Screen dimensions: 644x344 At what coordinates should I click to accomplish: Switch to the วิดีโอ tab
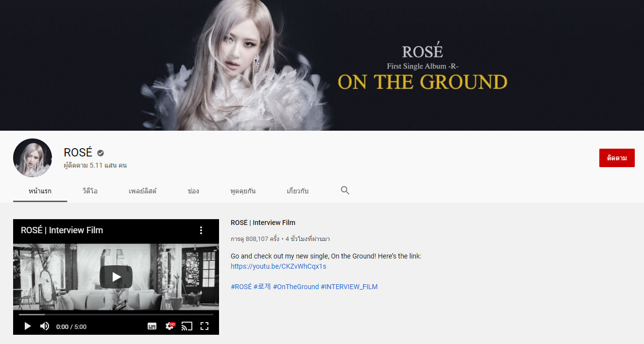tap(90, 191)
